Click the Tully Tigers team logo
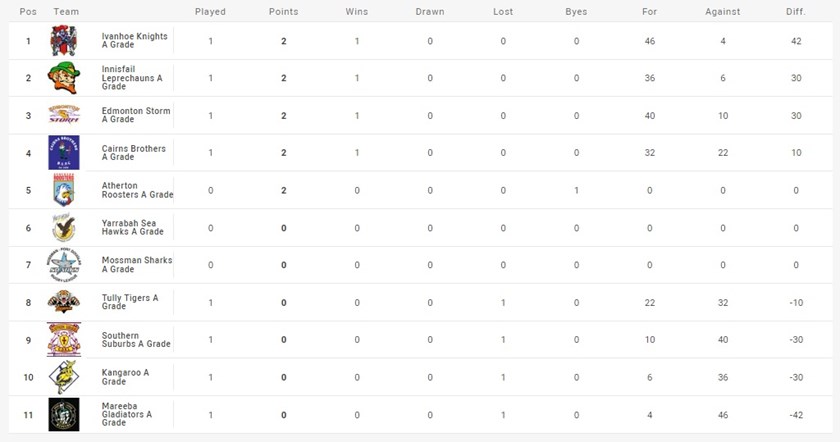This screenshot has width=840, height=442. [x=63, y=301]
